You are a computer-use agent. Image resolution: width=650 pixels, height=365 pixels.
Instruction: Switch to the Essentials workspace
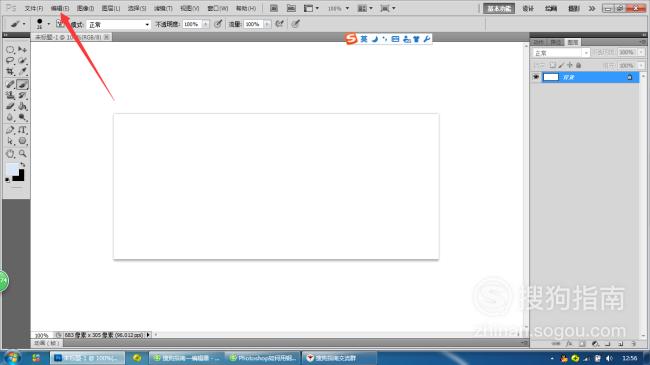tap(499, 8)
